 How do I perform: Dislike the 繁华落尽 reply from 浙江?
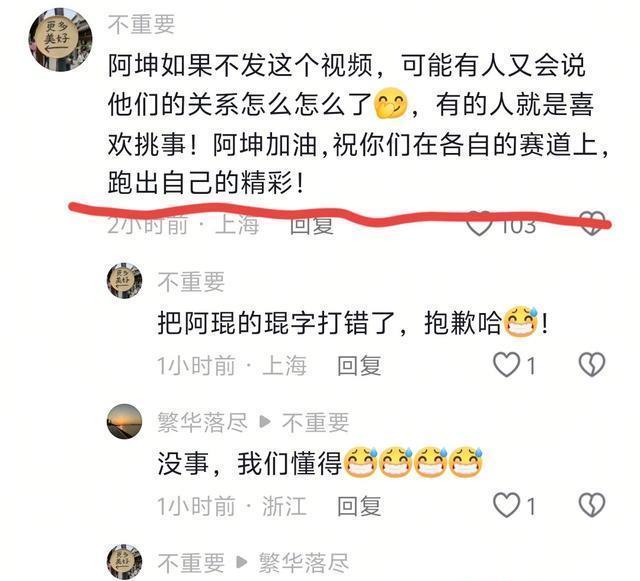click(x=592, y=505)
